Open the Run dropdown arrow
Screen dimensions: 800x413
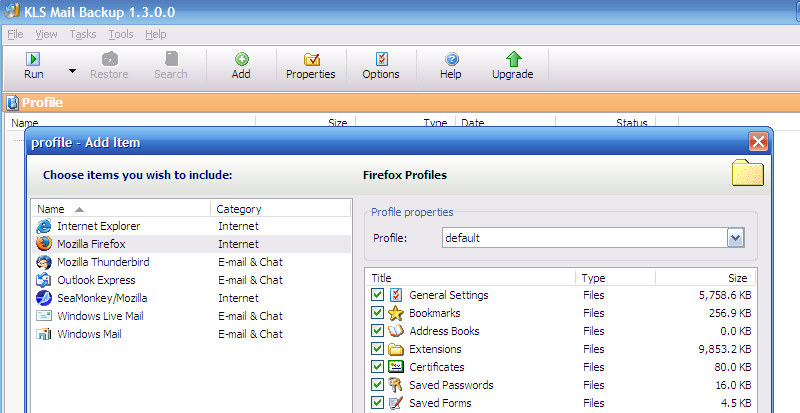(x=72, y=70)
